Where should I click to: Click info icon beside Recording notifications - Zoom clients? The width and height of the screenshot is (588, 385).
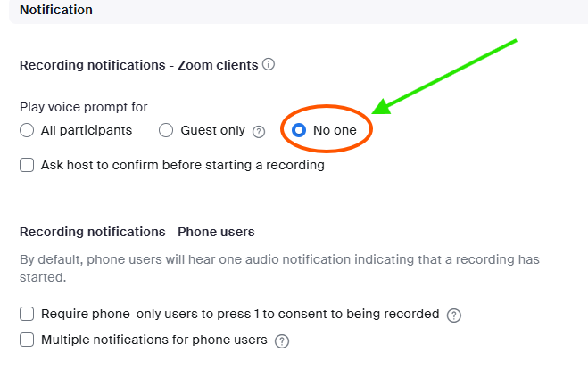(269, 65)
